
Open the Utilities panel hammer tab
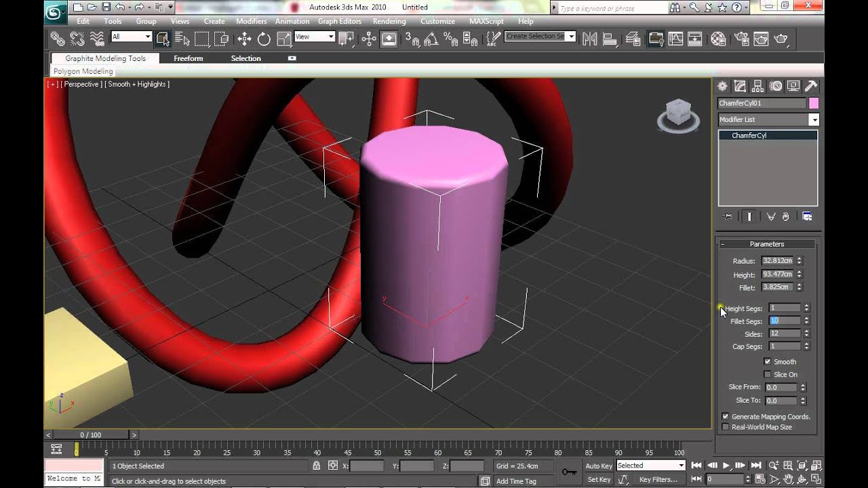811,86
